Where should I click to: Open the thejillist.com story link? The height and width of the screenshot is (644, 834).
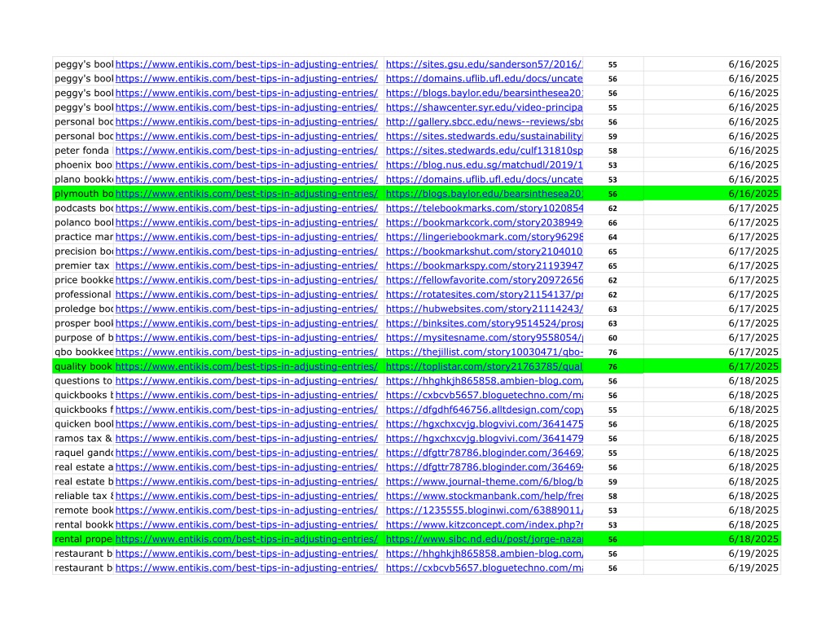point(484,352)
